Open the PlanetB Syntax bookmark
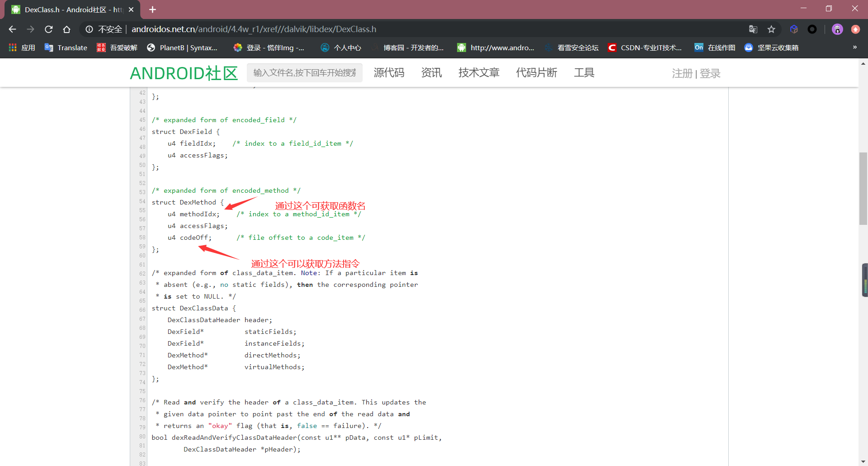This screenshot has height=466, width=868. (x=182, y=48)
